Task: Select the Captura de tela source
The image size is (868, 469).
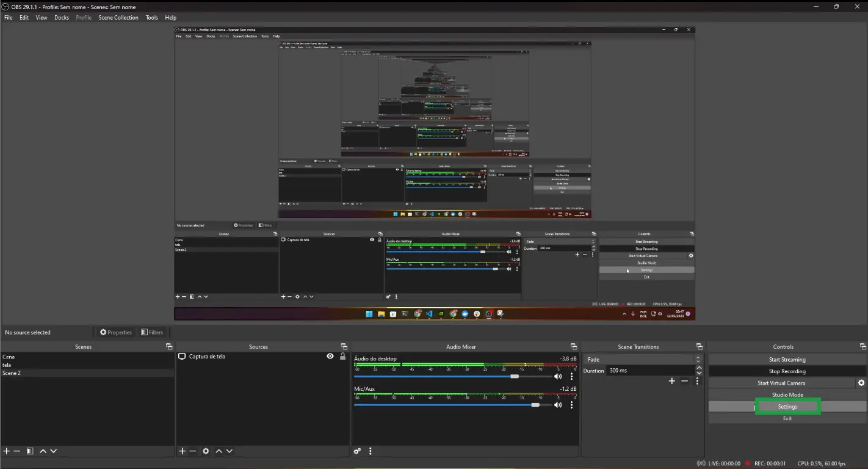Action: [x=207, y=356]
